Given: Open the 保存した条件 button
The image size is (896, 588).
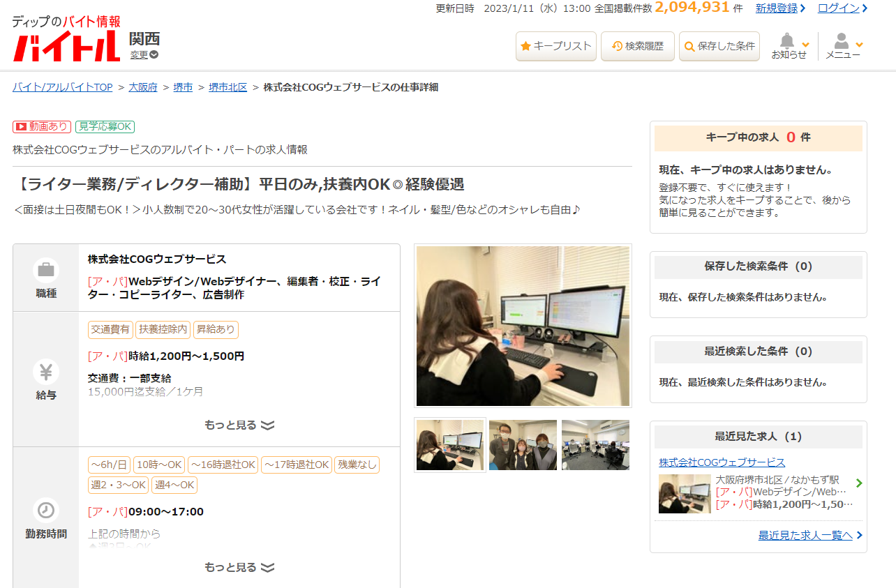Looking at the screenshot, I should click(x=719, y=46).
